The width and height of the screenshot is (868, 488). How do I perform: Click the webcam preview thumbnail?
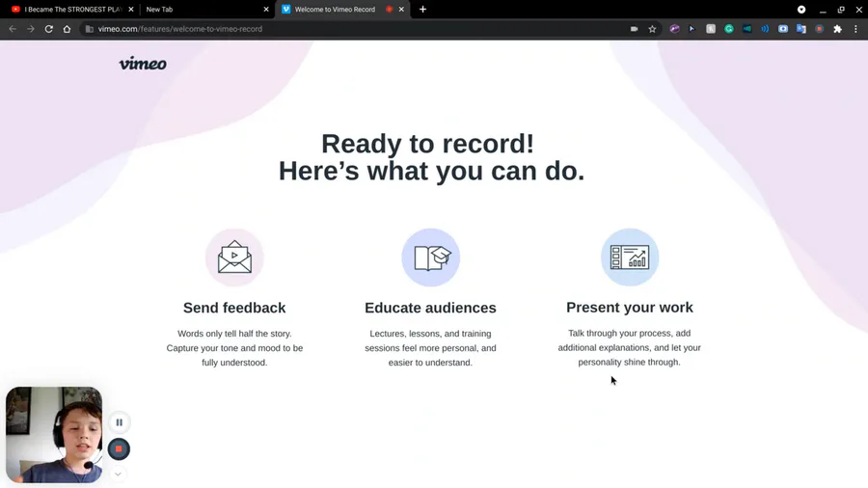54,434
